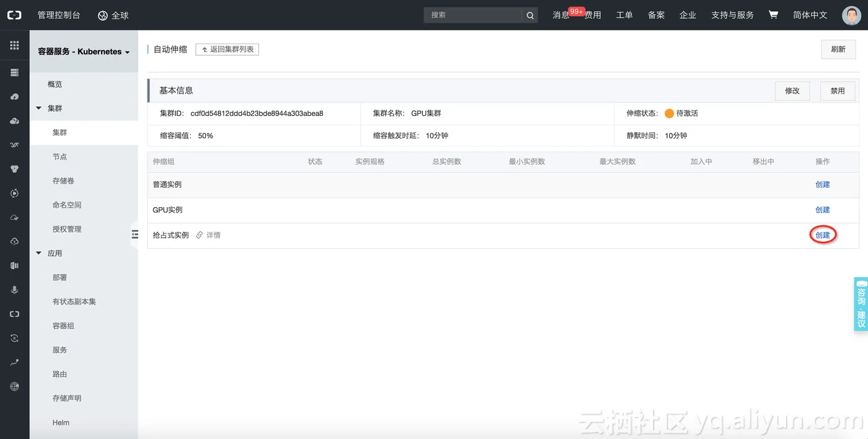The height and width of the screenshot is (439, 868).
Task: Click the GPU集群 cluster name value
Action: 426,113
